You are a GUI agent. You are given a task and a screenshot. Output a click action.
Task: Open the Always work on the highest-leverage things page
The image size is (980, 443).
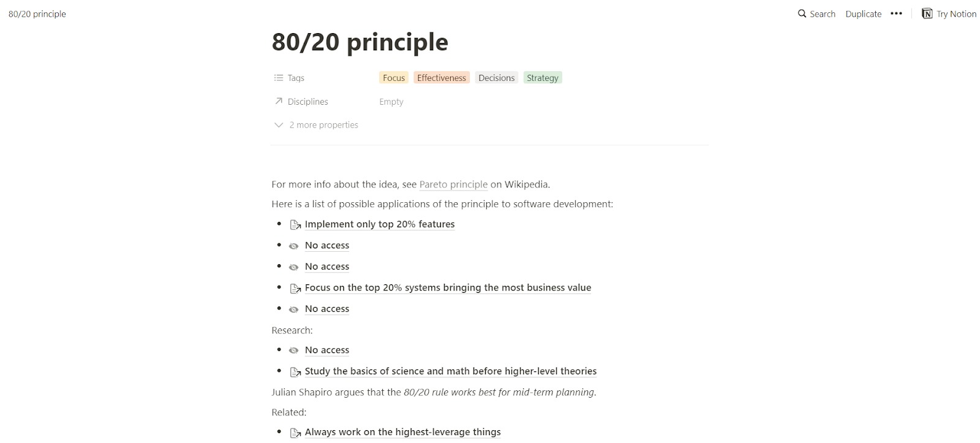(x=402, y=432)
